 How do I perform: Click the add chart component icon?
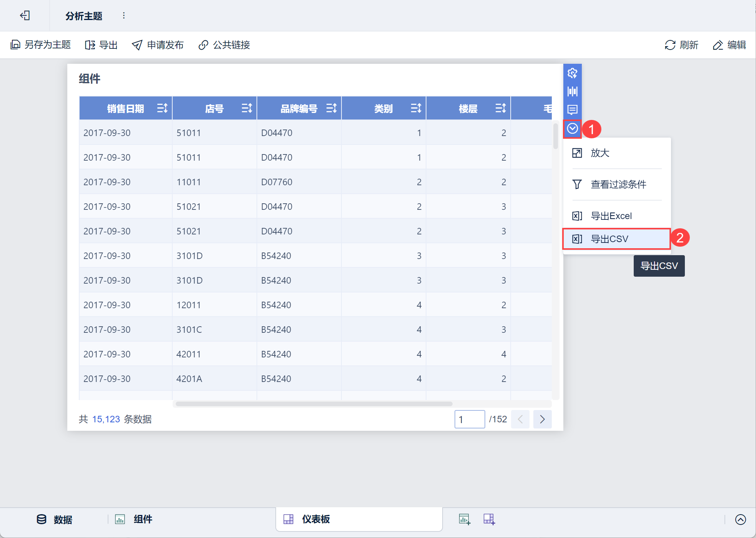[465, 519]
